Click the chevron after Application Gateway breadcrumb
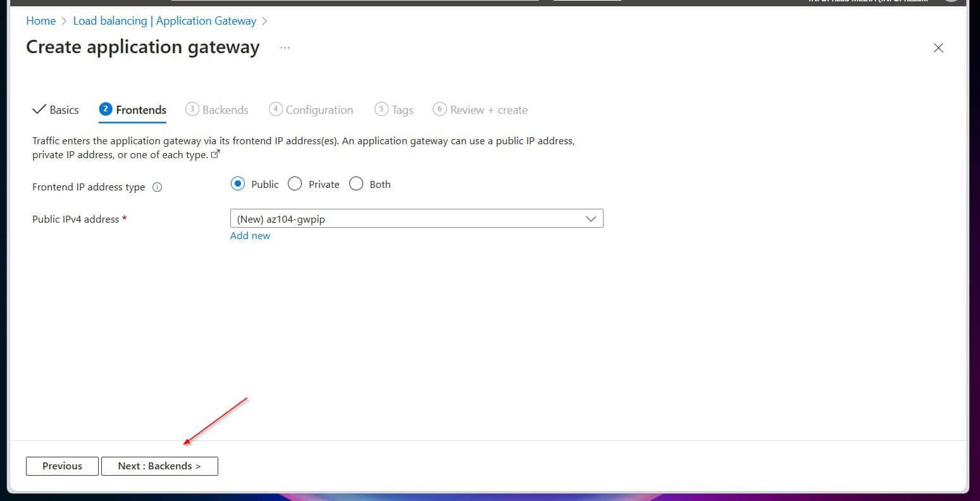 click(x=264, y=21)
